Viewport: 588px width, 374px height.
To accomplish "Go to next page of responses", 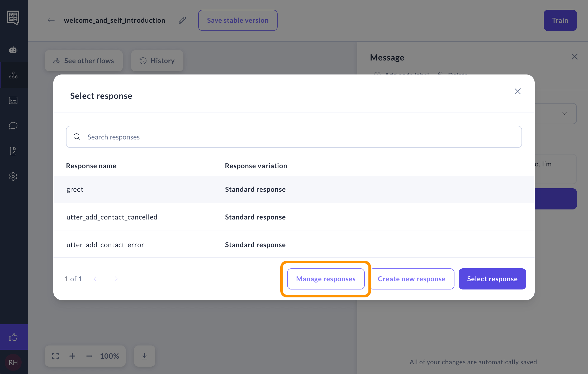I will [116, 279].
